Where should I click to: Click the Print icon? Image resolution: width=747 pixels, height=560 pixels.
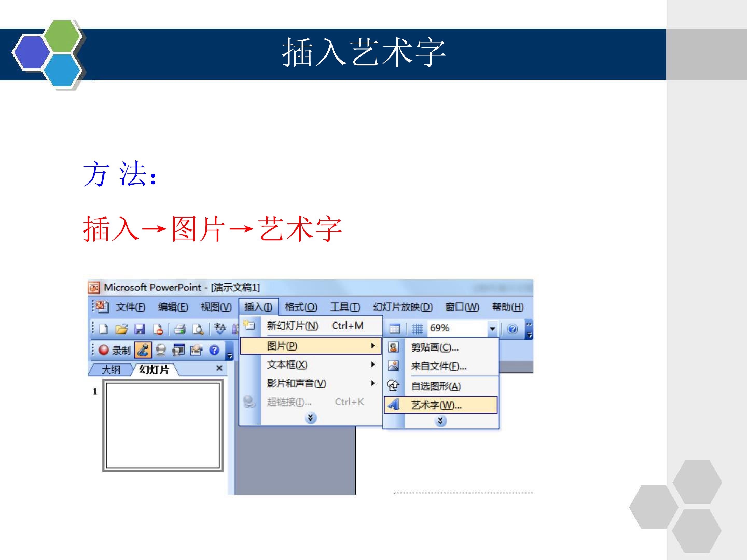coord(180,329)
